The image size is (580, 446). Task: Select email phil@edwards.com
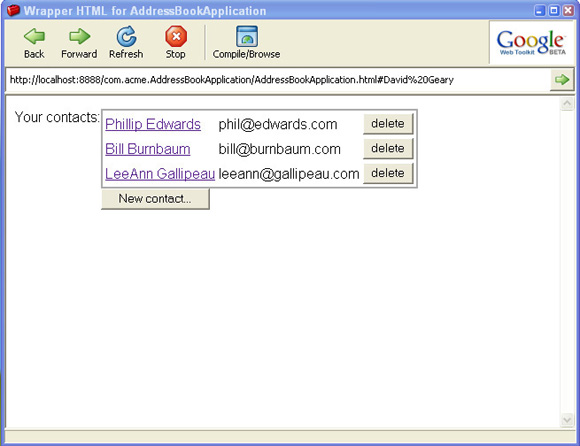[x=278, y=124]
